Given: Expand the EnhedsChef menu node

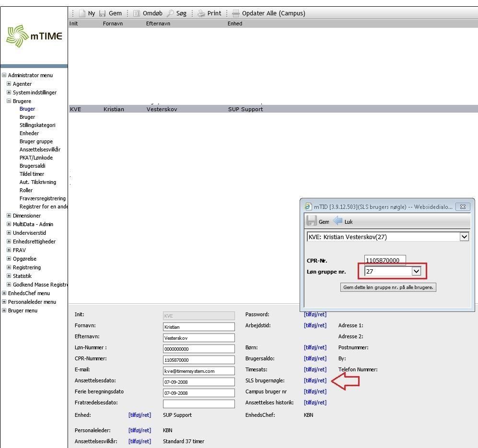Looking at the screenshot, I should [x=4, y=293].
